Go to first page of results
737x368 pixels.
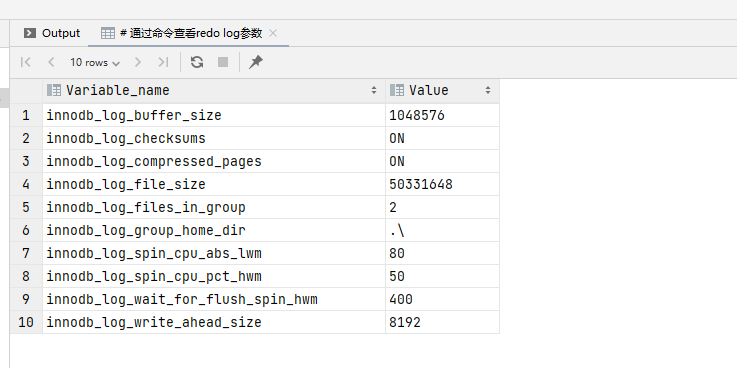point(26,62)
